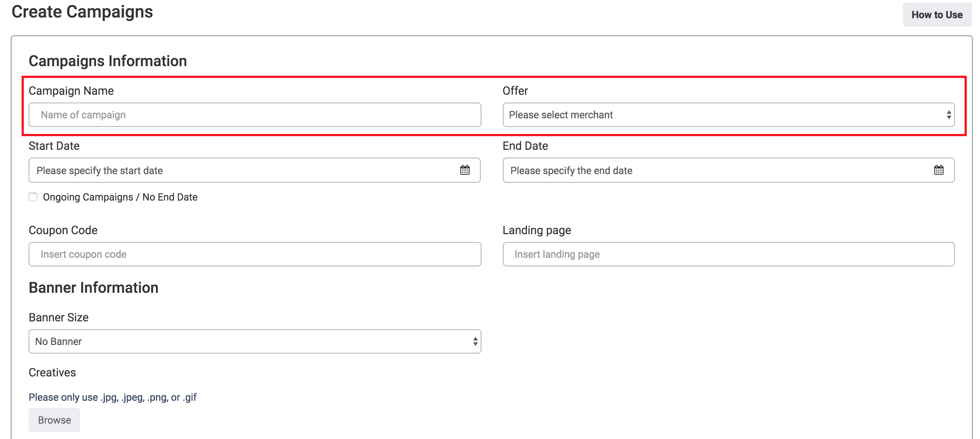Open the Start Date calendar icon
980x439 pixels.
[x=465, y=170]
